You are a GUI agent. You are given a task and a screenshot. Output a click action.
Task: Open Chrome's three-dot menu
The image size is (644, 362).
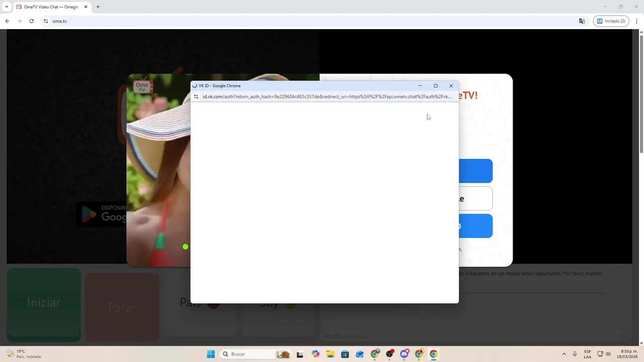(x=637, y=21)
